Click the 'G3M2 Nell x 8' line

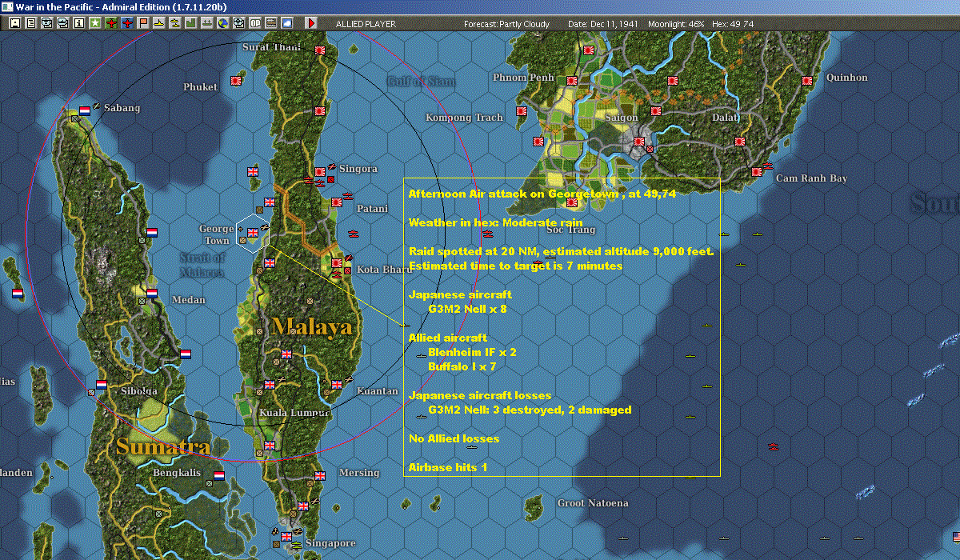467,309
